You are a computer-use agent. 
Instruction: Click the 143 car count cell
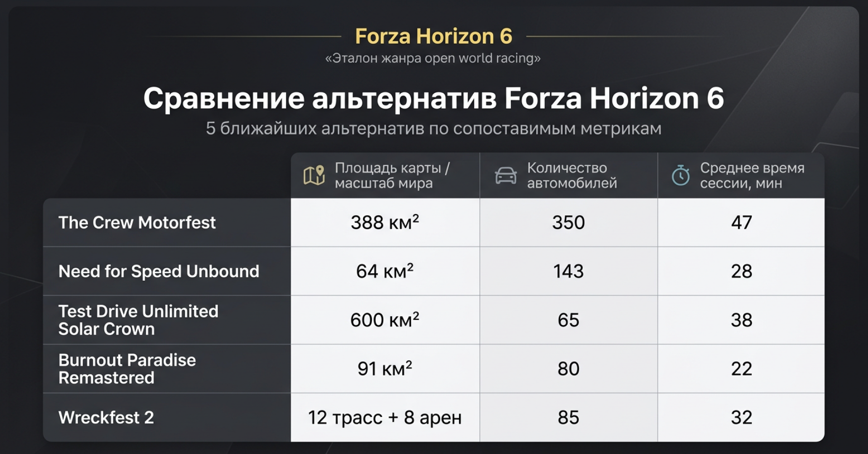tap(568, 271)
